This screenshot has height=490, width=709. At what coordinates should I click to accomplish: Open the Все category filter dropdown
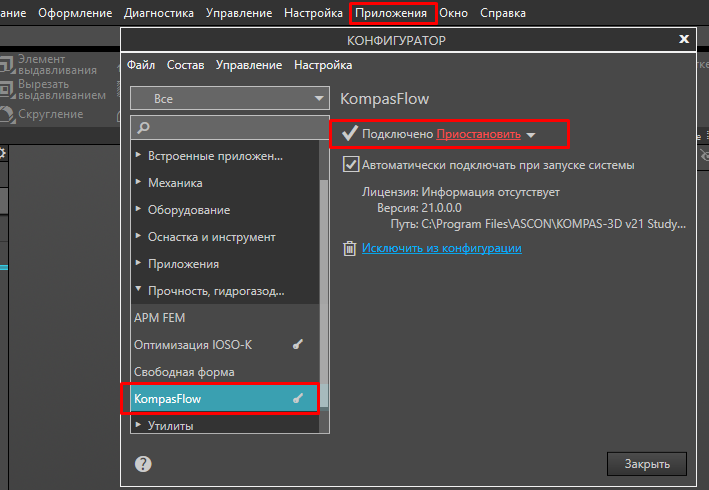(230, 99)
